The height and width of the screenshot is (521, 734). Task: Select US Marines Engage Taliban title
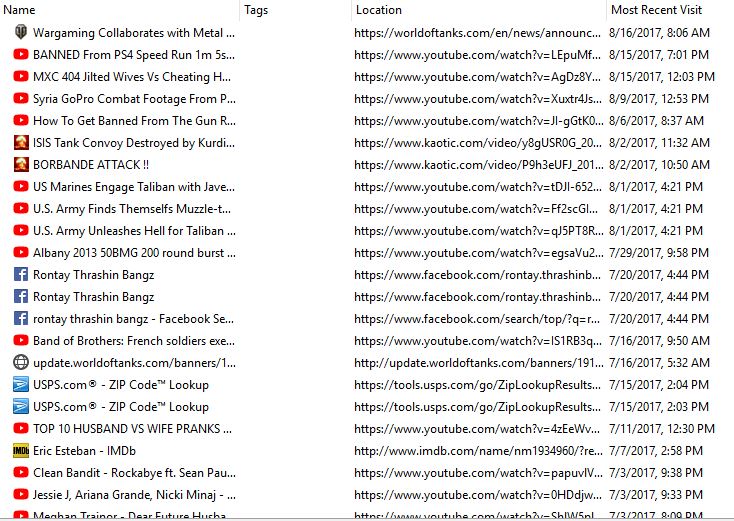point(134,187)
